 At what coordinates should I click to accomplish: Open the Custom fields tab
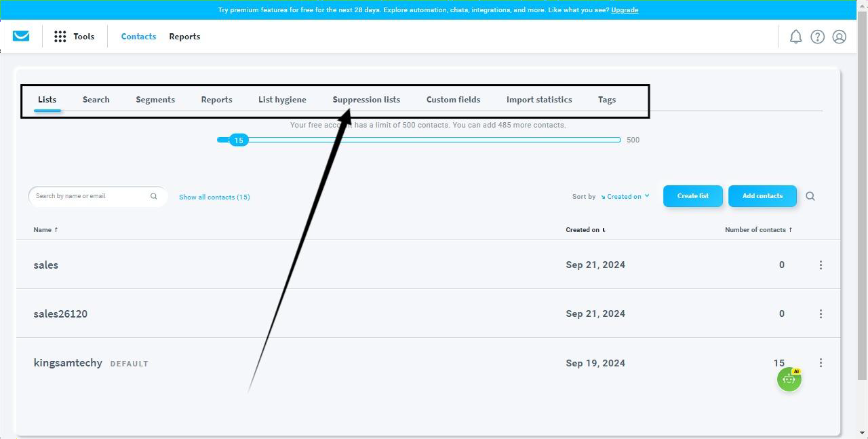[453, 100]
